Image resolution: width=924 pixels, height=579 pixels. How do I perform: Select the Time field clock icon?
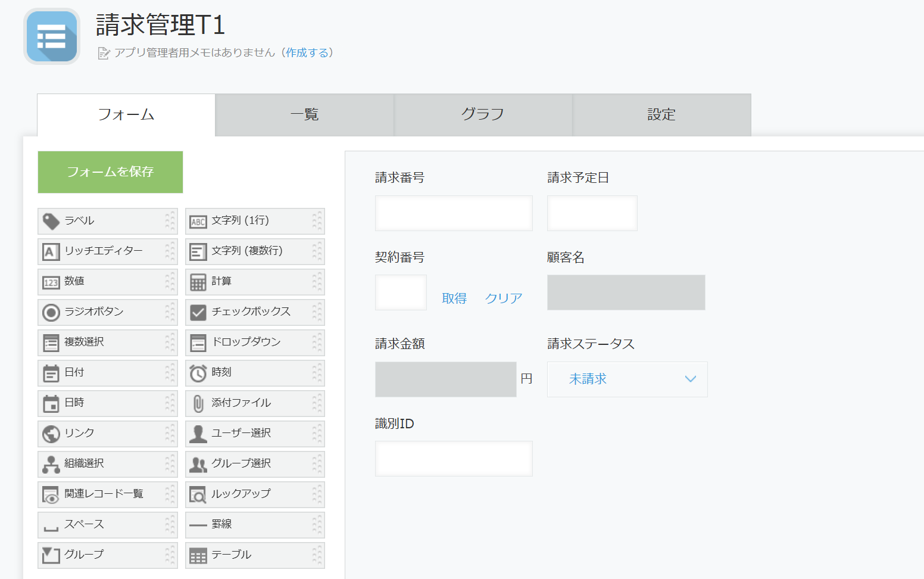pyautogui.click(x=198, y=373)
